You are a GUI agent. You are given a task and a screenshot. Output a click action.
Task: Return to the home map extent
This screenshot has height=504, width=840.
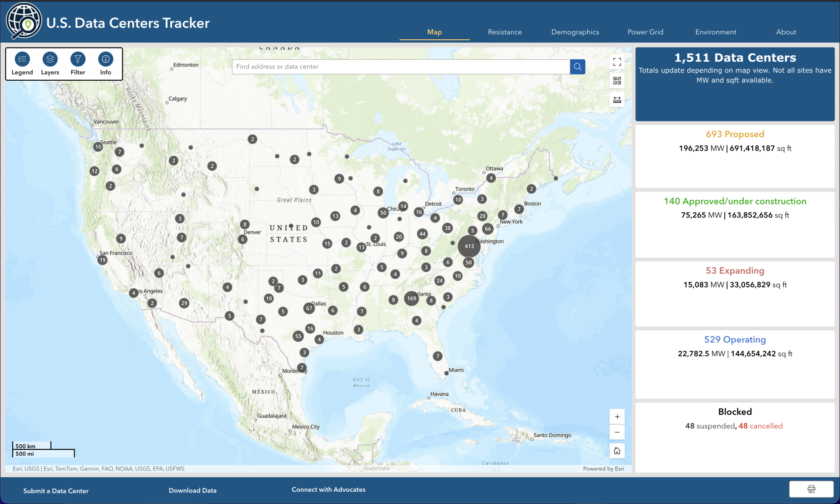pos(617,451)
